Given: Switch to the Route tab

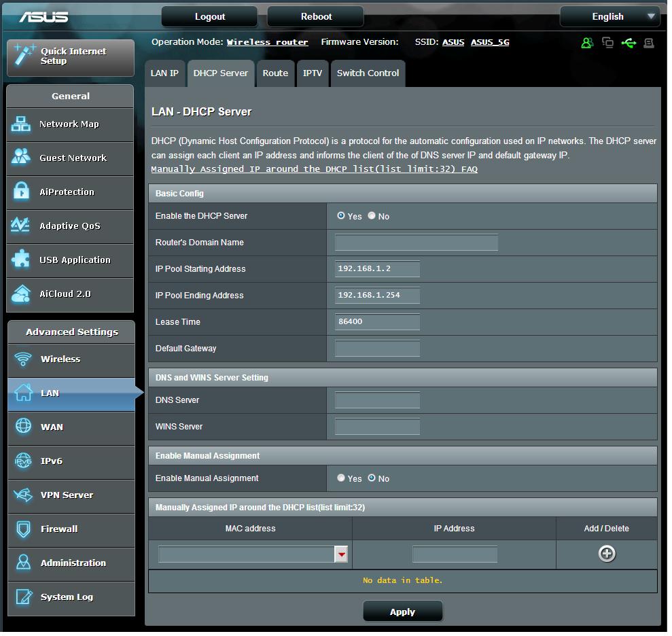Looking at the screenshot, I should tap(277, 73).
